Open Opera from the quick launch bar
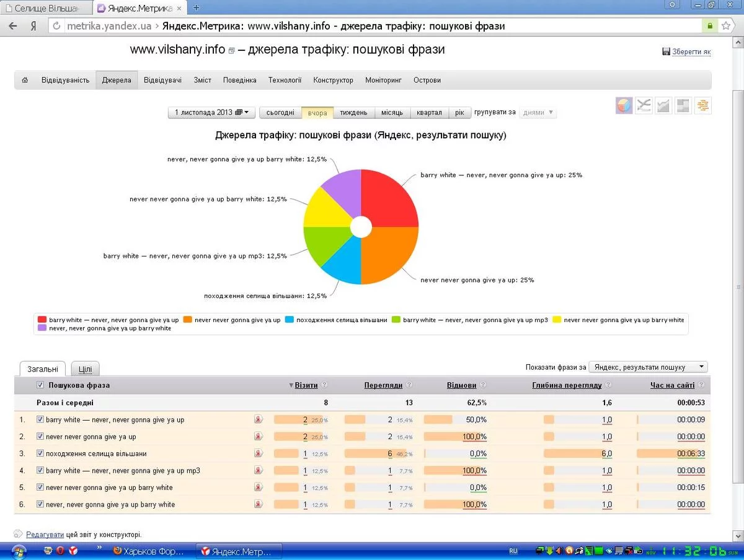Viewport: 744px width, 560px height. pyautogui.click(x=60, y=550)
